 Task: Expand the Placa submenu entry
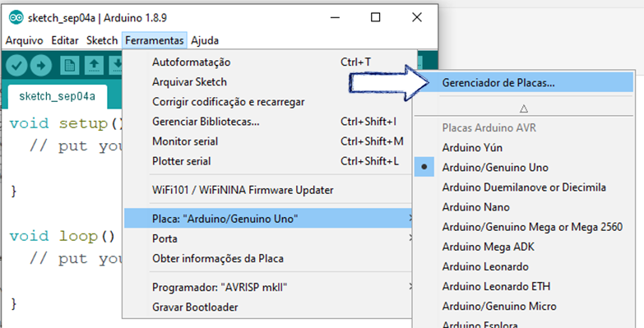pyautogui.click(x=268, y=219)
